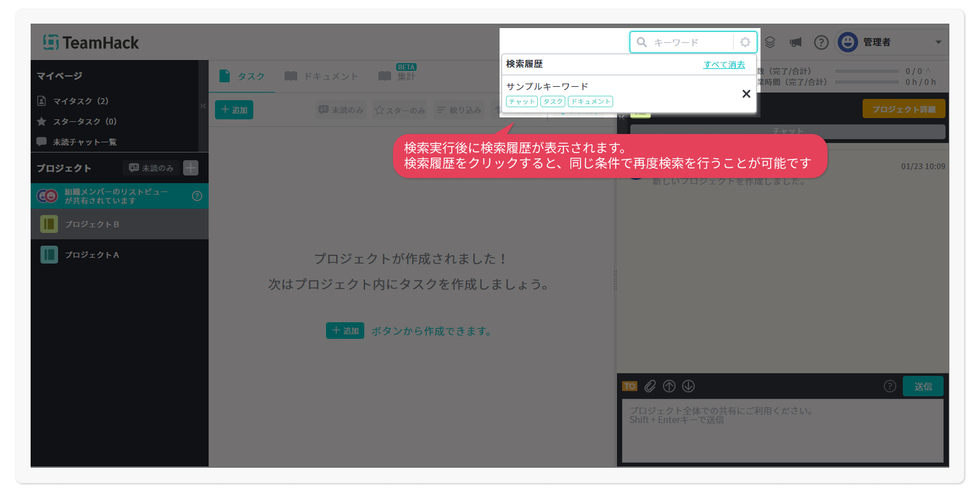The height and width of the screenshot is (492, 980).
Task: Collapse the left sidebar panel arrow
Action: pyautogui.click(x=204, y=106)
